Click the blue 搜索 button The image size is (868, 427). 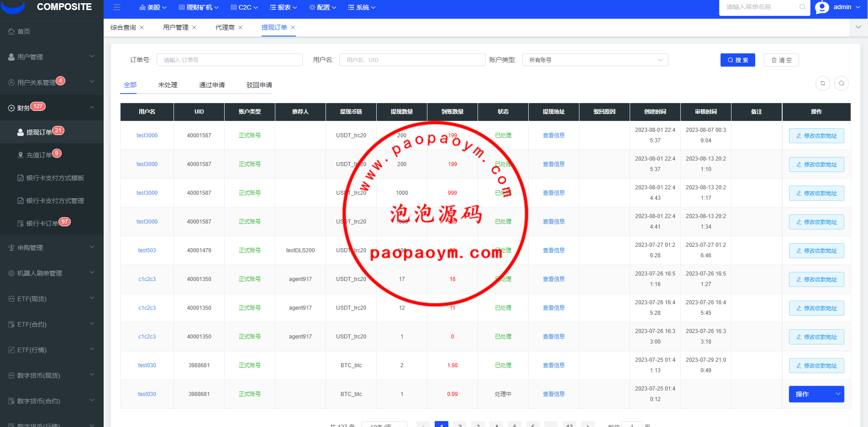click(738, 60)
